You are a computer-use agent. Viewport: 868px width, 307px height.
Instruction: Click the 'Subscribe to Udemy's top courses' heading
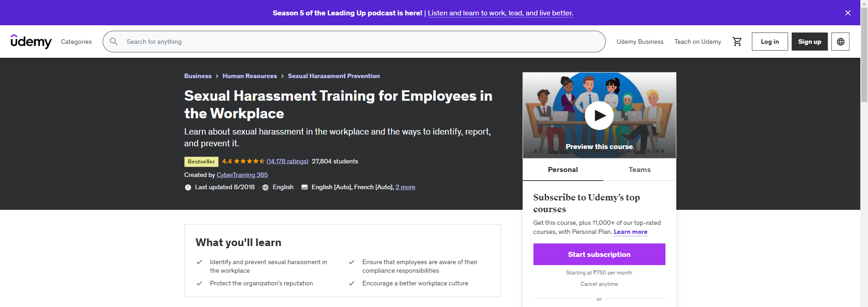[x=586, y=203]
